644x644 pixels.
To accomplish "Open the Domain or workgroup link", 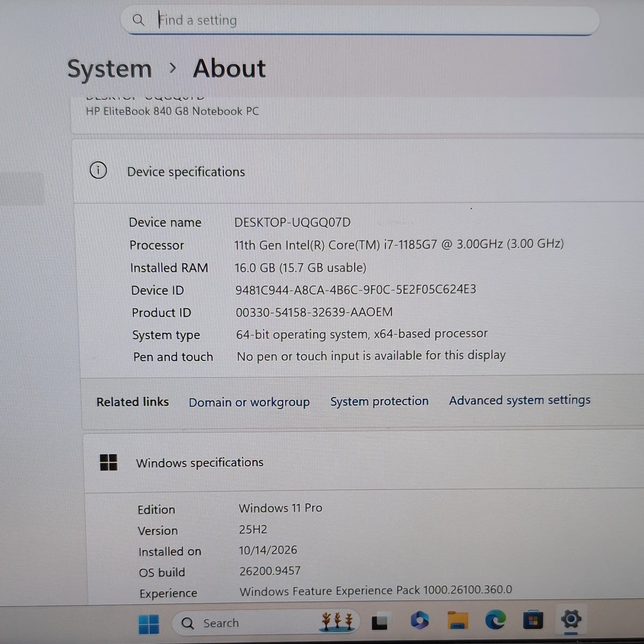I will point(249,402).
